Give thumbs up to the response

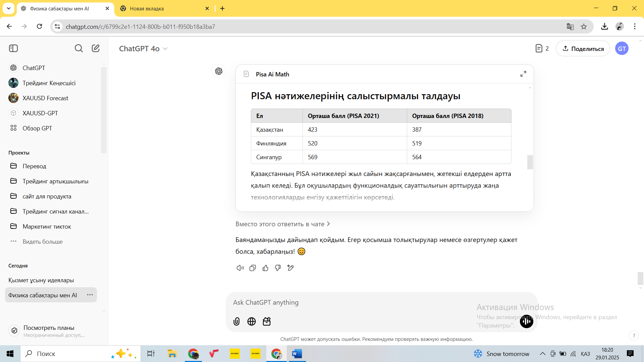(x=265, y=268)
